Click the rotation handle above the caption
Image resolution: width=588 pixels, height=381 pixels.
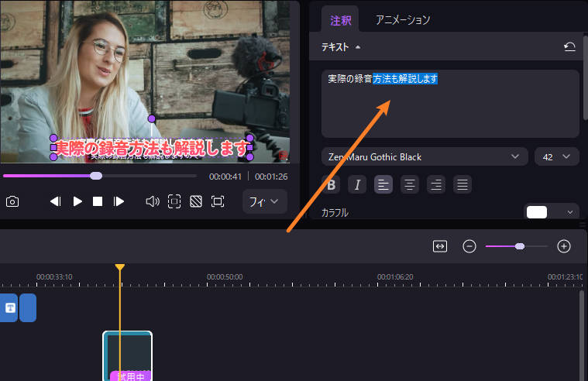[152, 119]
